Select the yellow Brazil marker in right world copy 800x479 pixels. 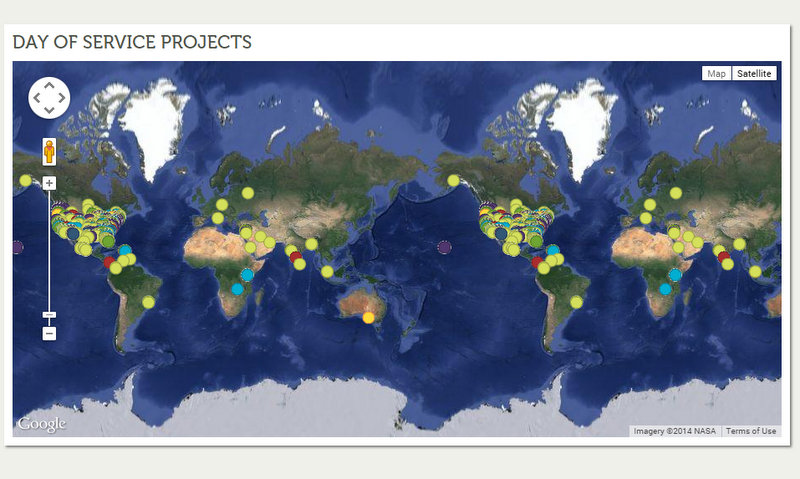(x=577, y=302)
